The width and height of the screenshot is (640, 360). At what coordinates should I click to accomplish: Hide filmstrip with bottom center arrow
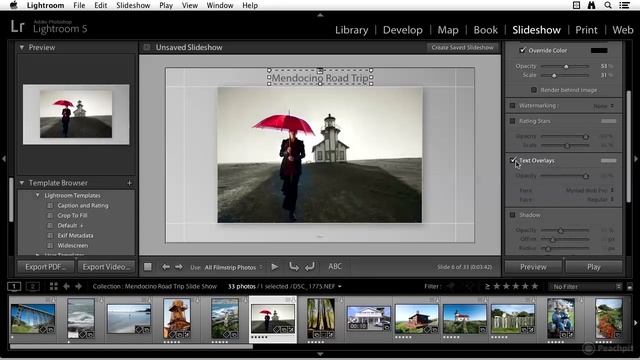click(x=320, y=354)
